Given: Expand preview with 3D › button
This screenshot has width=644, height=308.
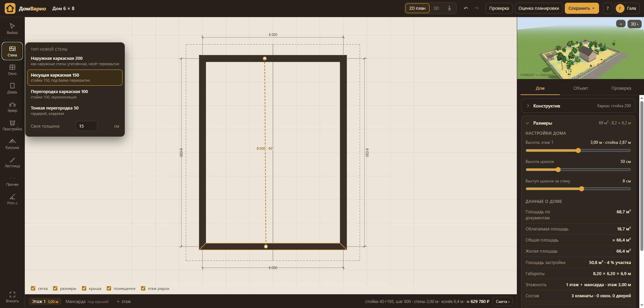Looking at the screenshot, I should tap(634, 24).
